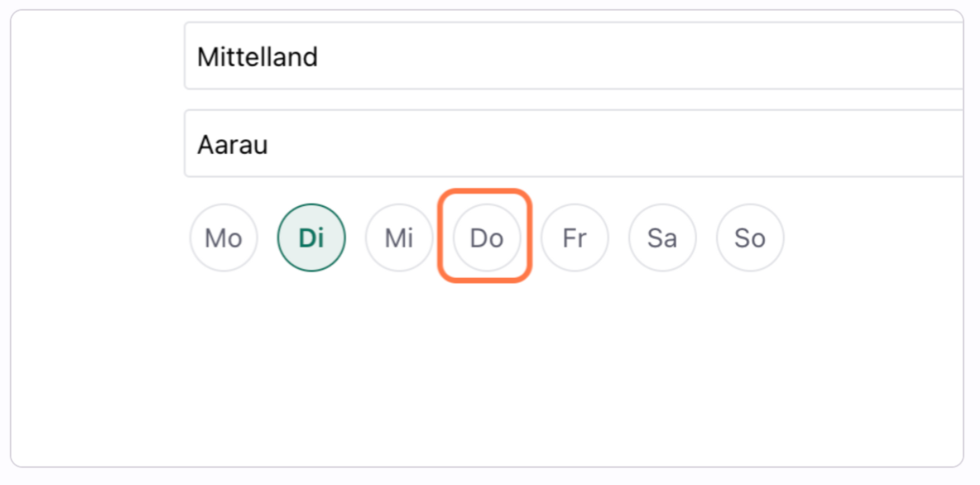
Task: Choose Saturday (Sa) in the weekday row
Action: [x=662, y=238]
